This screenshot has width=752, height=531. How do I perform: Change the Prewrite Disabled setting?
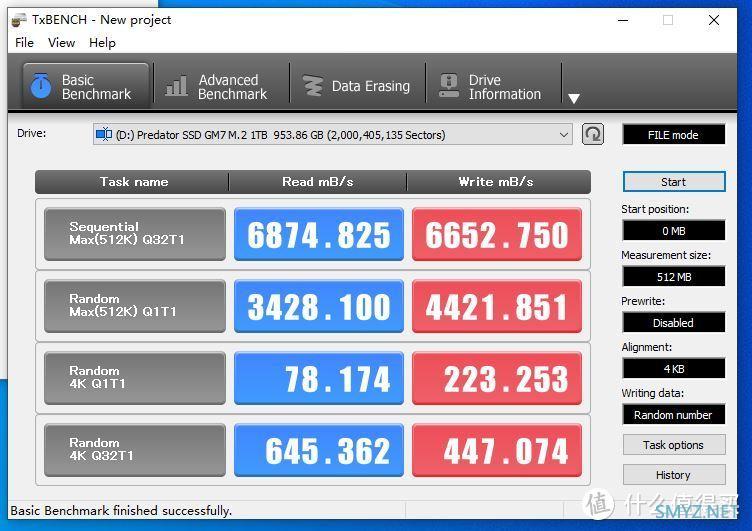pos(673,323)
